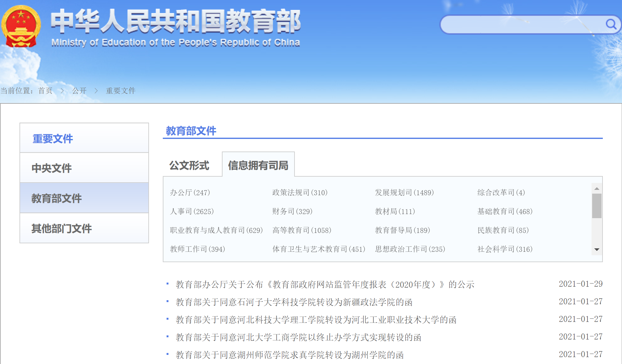Switch to the 公文形式 tab
Screen dimensions: 622x364
(x=189, y=165)
